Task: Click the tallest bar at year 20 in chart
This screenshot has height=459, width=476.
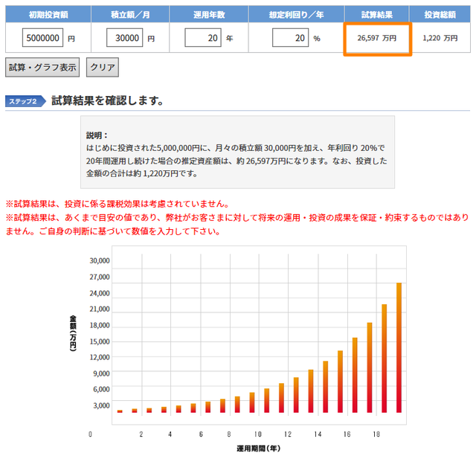Action: [399, 347]
